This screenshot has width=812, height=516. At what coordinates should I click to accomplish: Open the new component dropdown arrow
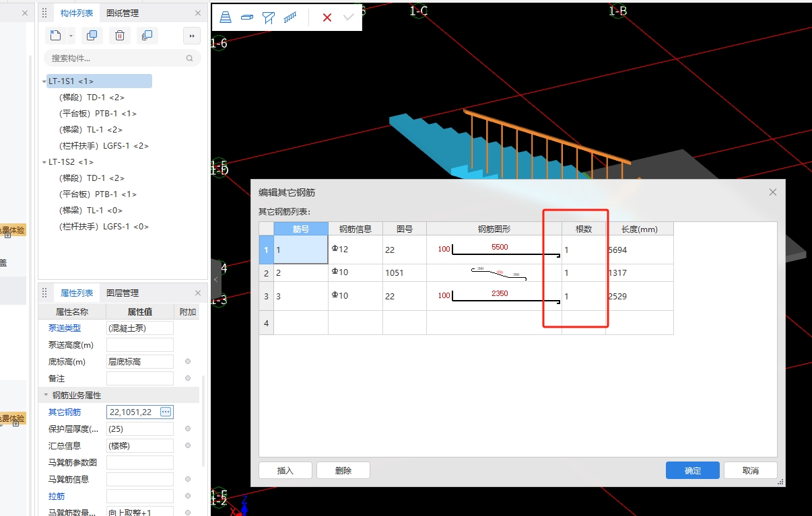[x=71, y=36]
